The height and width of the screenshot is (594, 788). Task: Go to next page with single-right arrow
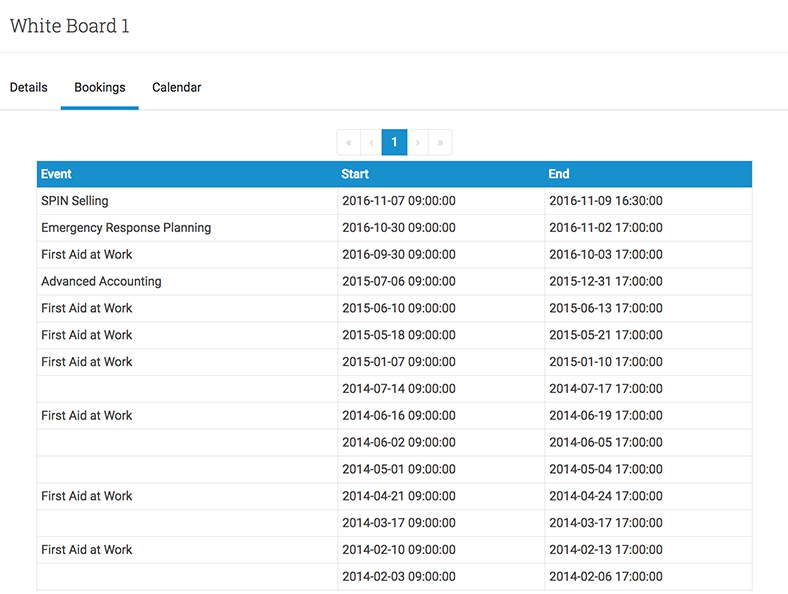[x=418, y=142]
